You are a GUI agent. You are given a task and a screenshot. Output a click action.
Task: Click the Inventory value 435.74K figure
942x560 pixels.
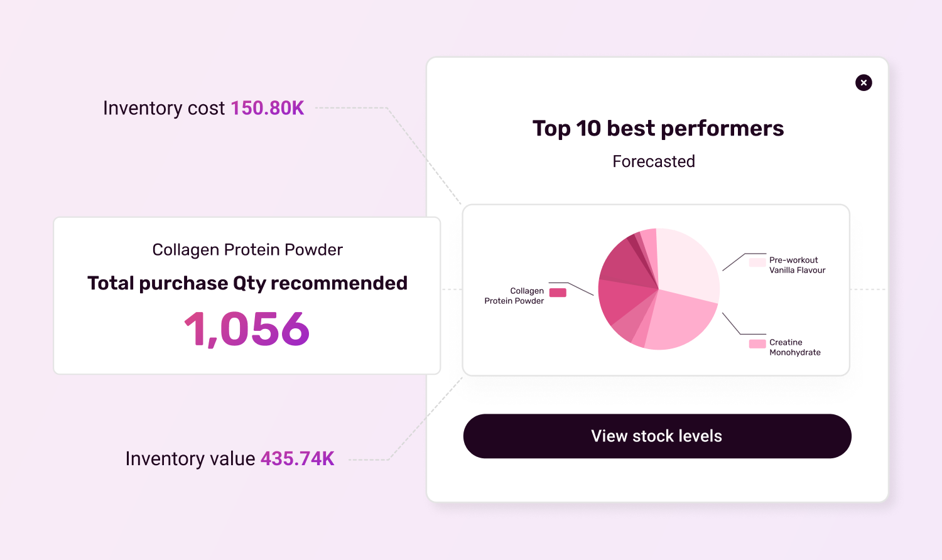pos(297,458)
